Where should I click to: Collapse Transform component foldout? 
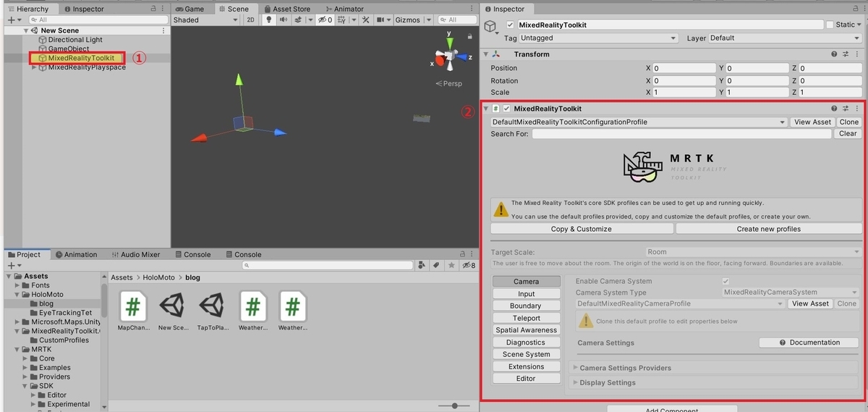(x=487, y=54)
